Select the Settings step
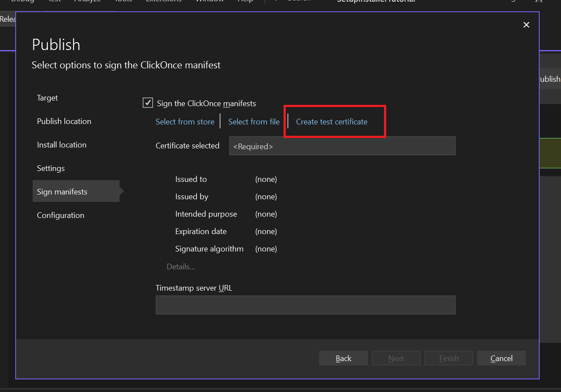The width and height of the screenshot is (561, 392). point(50,168)
